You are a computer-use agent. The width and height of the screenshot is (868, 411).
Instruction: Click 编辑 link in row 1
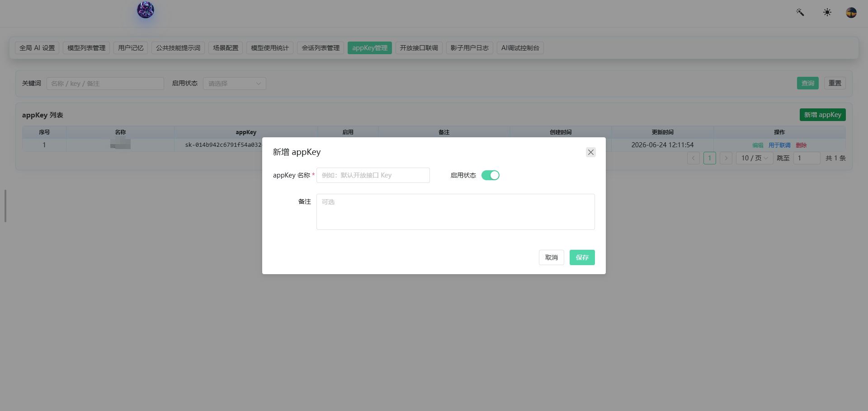pos(758,145)
